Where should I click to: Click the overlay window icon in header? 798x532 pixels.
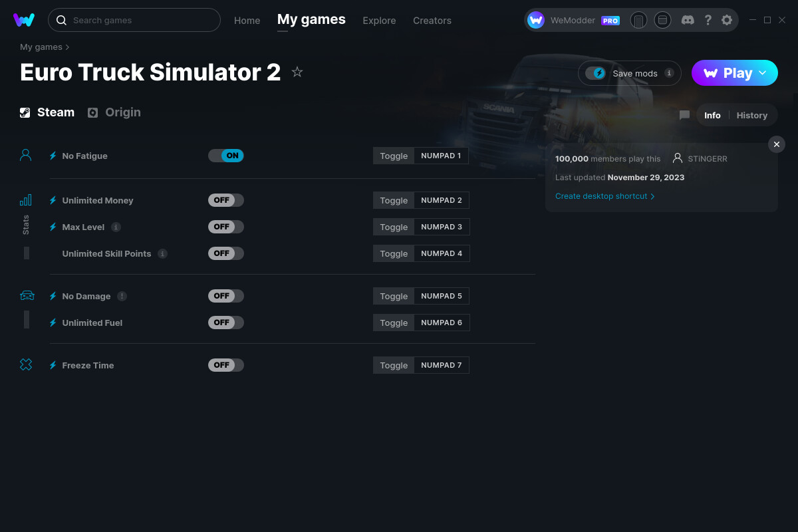point(662,20)
